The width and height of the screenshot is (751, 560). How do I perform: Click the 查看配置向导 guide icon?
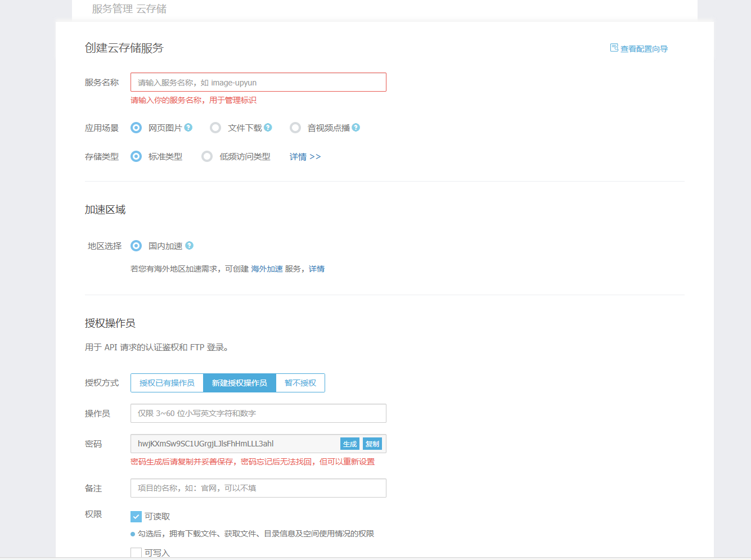pyautogui.click(x=614, y=48)
